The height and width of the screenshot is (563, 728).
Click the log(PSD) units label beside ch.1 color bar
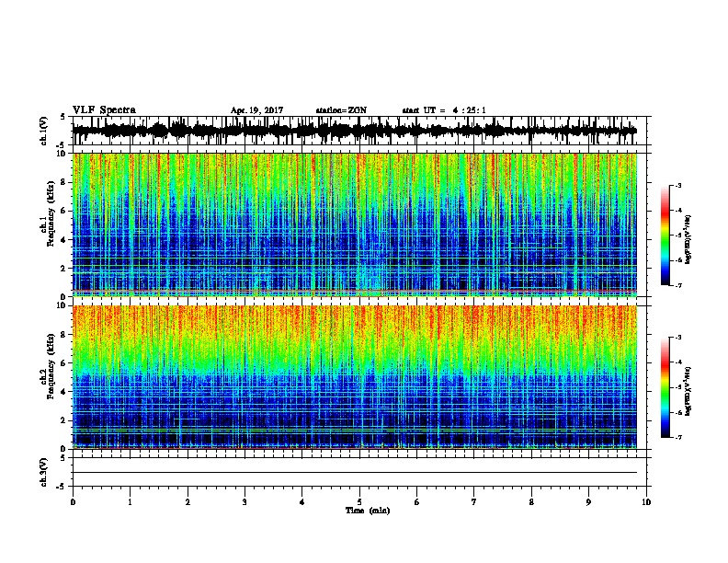688,240
